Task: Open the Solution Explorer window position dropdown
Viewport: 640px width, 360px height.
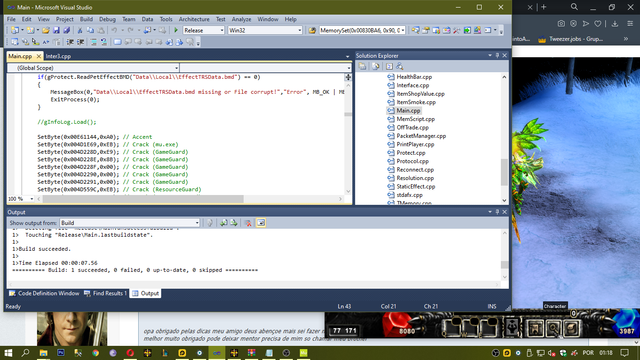Action: (490, 56)
